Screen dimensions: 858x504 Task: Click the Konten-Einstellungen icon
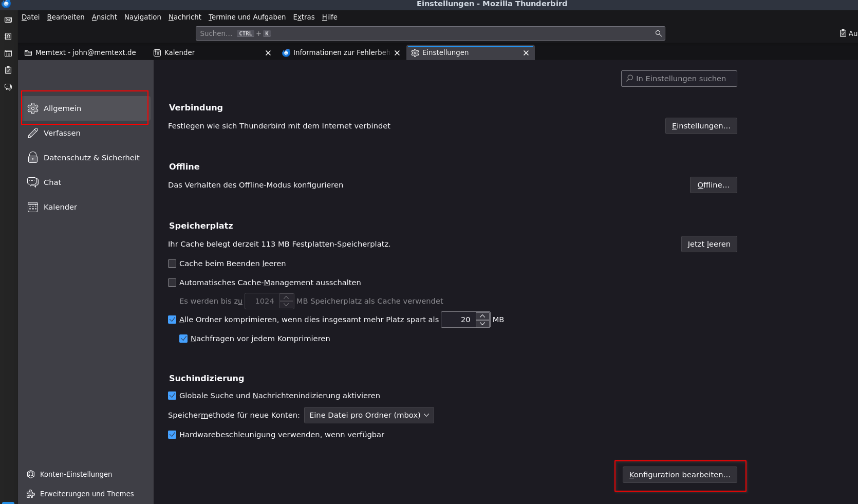[x=31, y=474]
